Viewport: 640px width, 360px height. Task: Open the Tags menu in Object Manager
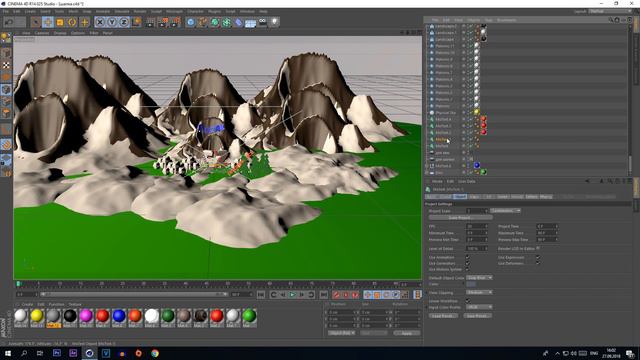click(488, 20)
